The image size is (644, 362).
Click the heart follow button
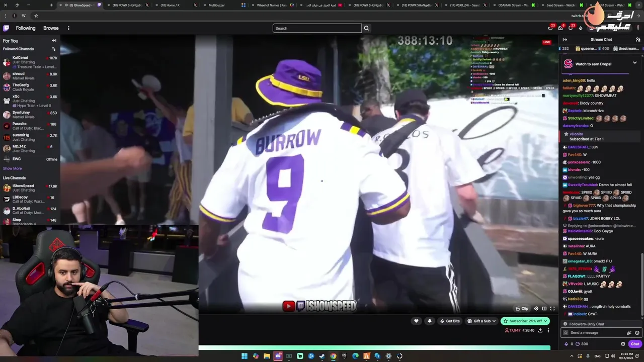416,321
